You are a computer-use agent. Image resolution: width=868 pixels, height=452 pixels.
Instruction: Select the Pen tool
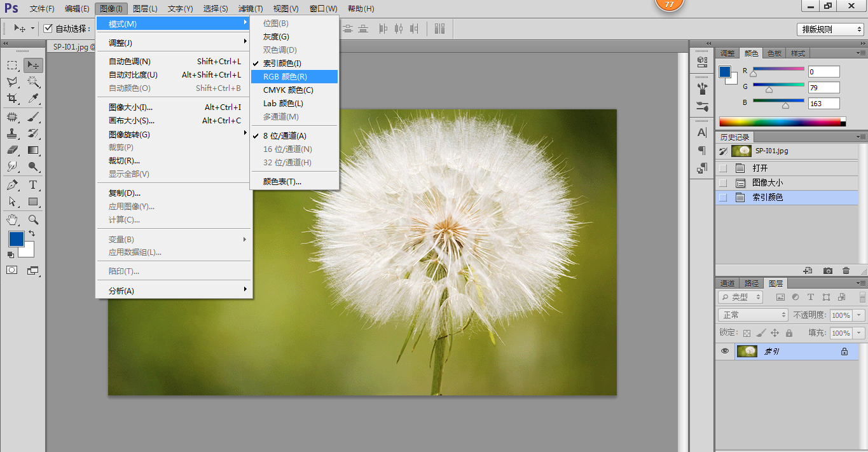tap(12, 185)
